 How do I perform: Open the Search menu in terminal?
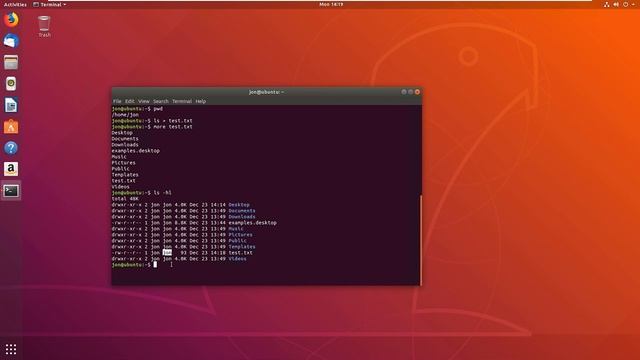[x=161, y=101]
